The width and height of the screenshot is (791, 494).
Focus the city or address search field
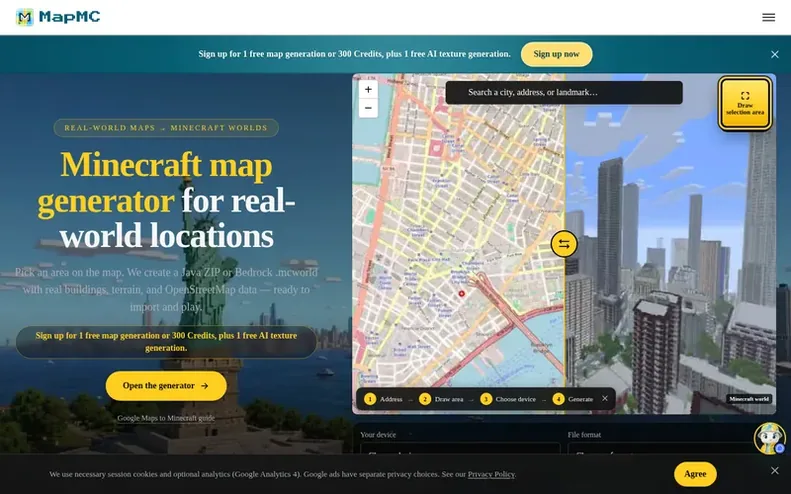[x=564, y=92]
